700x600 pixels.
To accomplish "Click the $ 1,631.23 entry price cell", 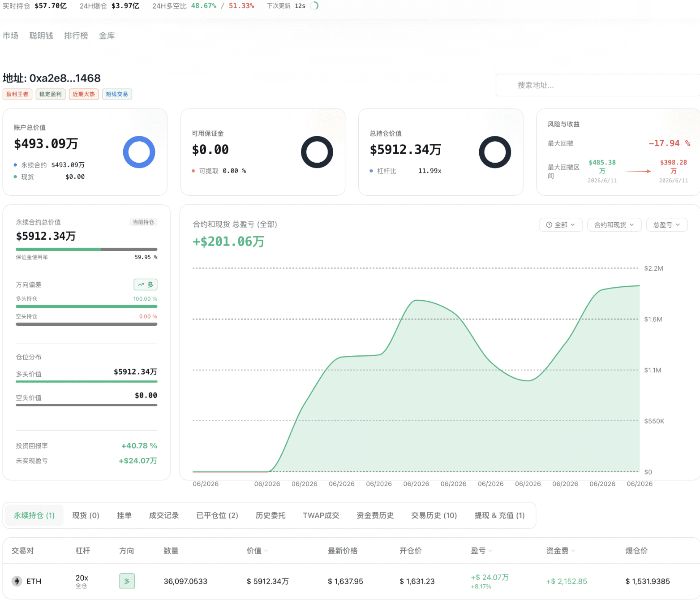I will 417,581.
